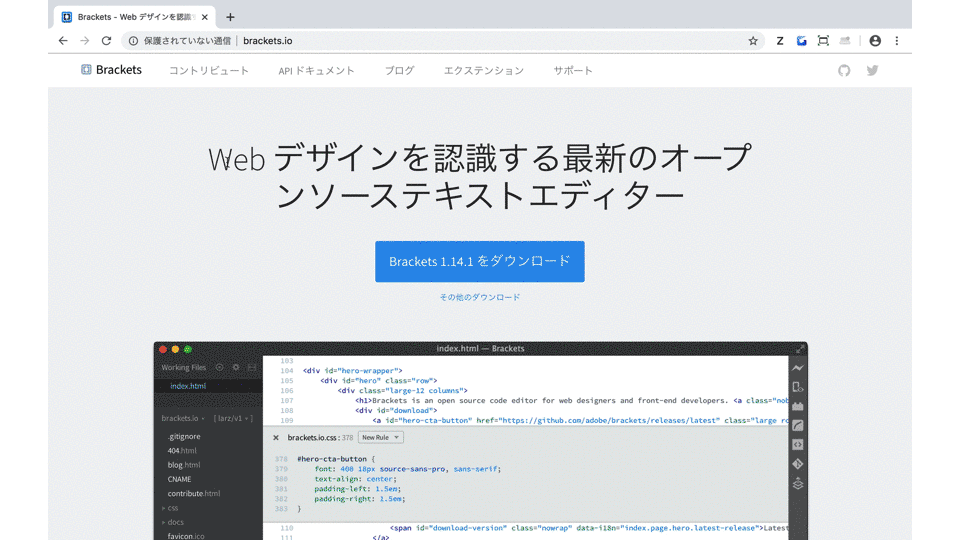
Task: Select contribute.html in file tree
Action: tap(193, 493)
